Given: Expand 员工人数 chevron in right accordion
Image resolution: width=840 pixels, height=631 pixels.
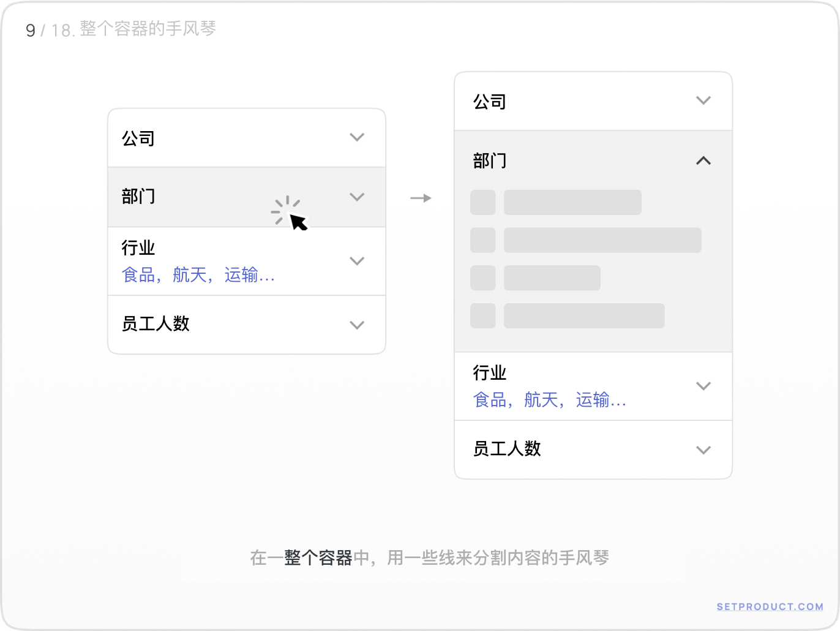Looking at the screenshot, I should pyautogui.click(x=703, y=450).
